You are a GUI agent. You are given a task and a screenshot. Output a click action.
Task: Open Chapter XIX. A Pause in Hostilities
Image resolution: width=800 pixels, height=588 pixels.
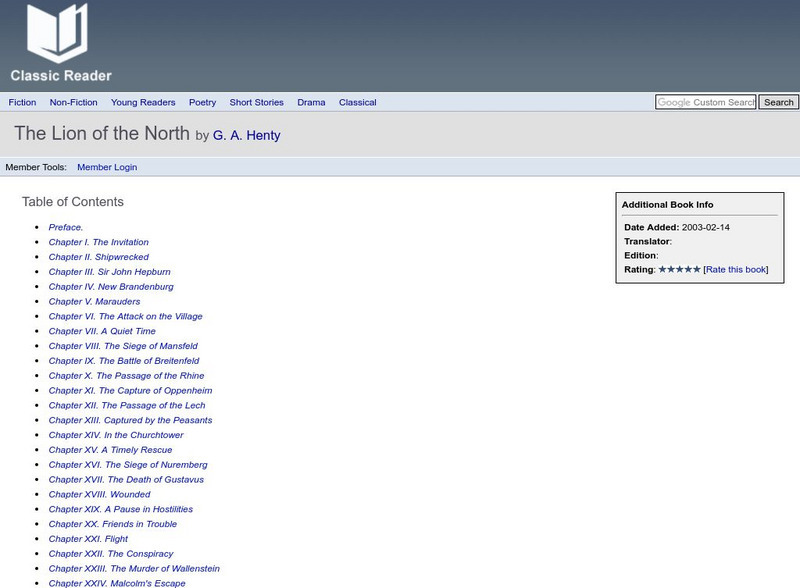[x=121, y=509]
